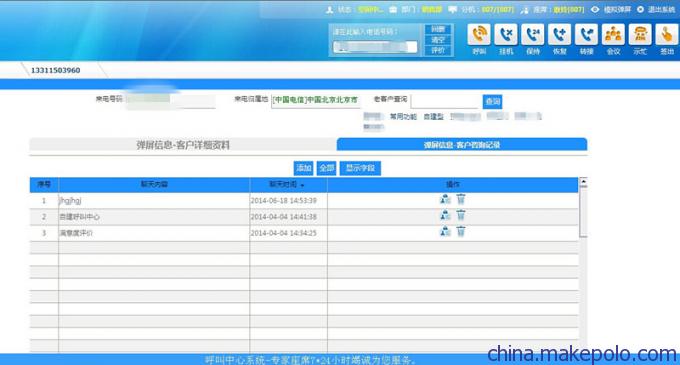Click the 老客户查询 input field
Viewport: 680px width, 365px height.
click(x=445, y=101)
